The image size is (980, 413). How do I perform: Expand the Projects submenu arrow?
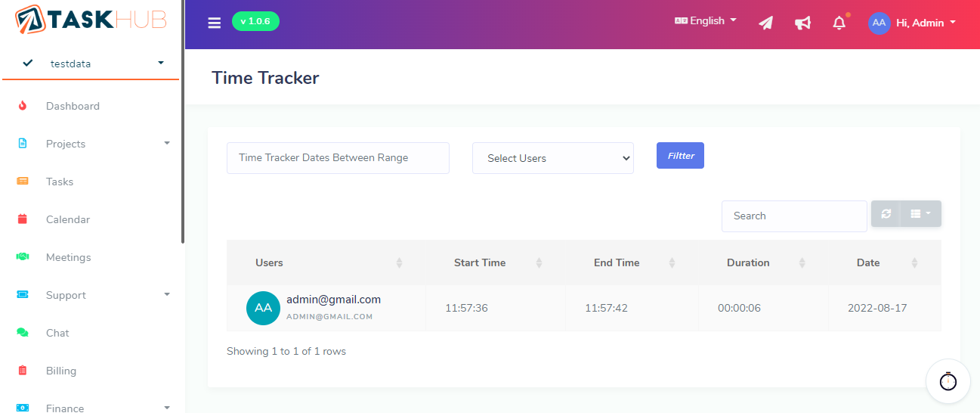pos(167,143)
